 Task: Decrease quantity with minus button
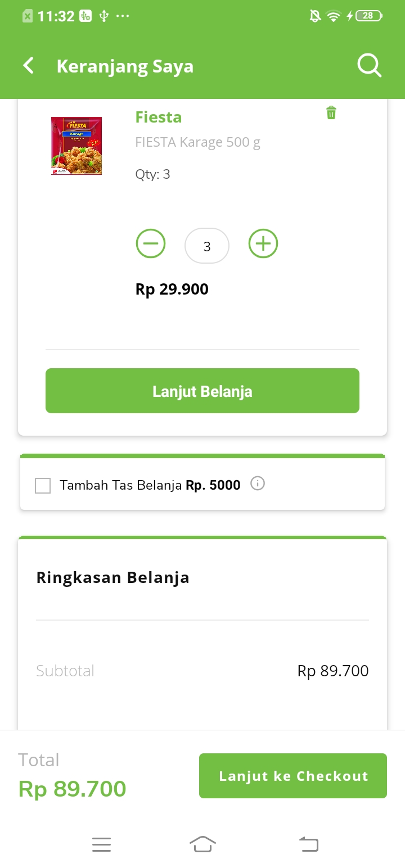point(151,244)
